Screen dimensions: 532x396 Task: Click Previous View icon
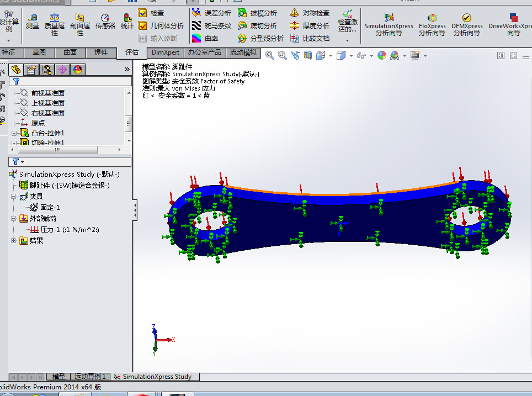click(295, 55)
